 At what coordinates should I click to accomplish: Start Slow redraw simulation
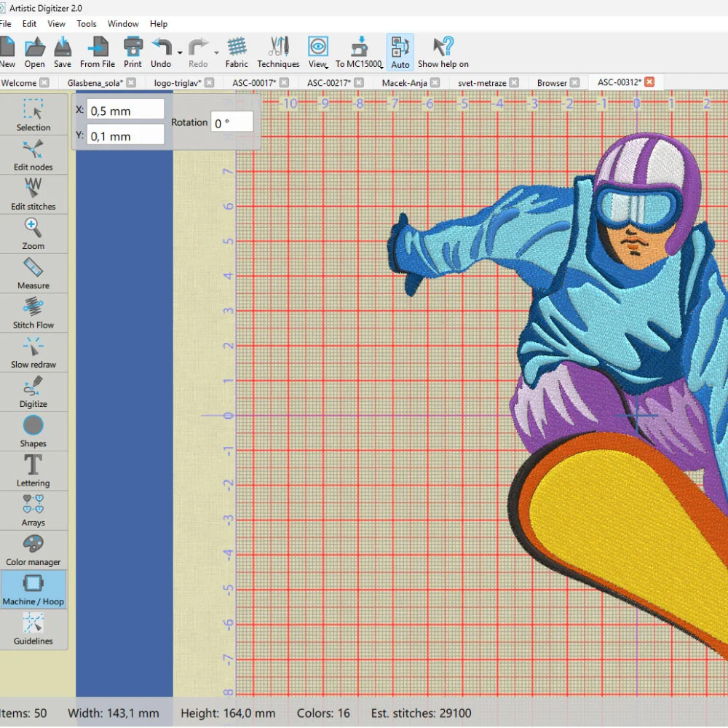33,352
